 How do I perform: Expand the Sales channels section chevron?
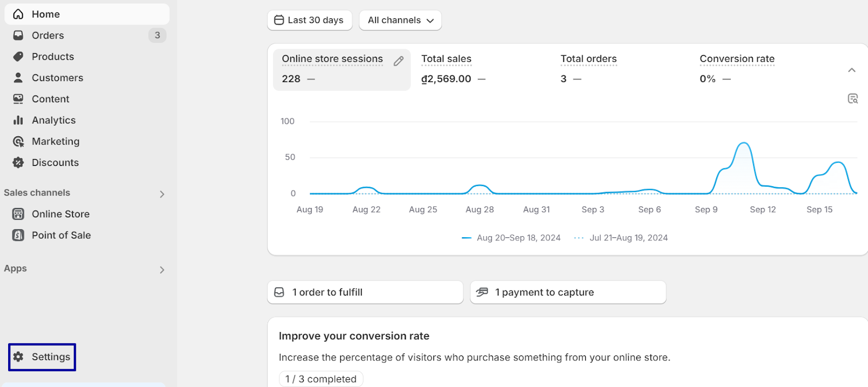[162, 194]
